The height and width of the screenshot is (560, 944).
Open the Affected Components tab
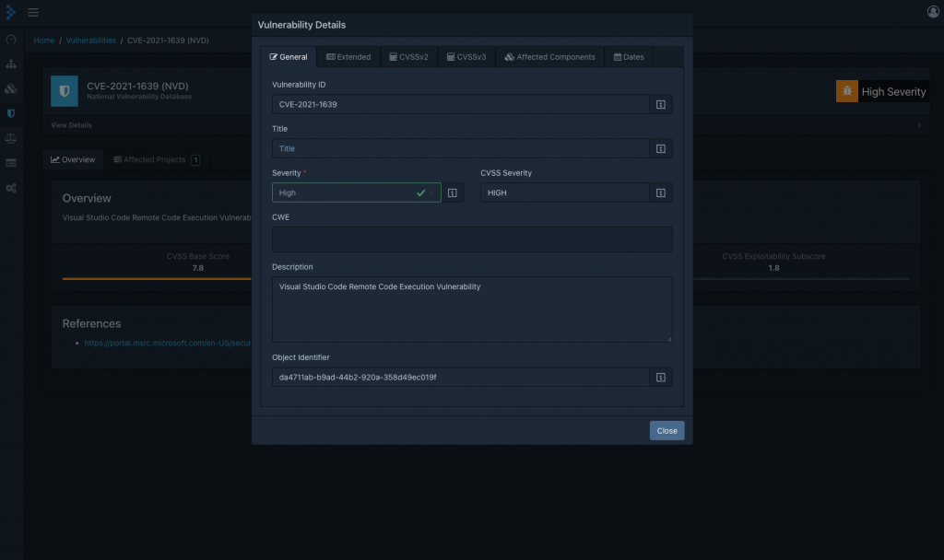[549, 57]
